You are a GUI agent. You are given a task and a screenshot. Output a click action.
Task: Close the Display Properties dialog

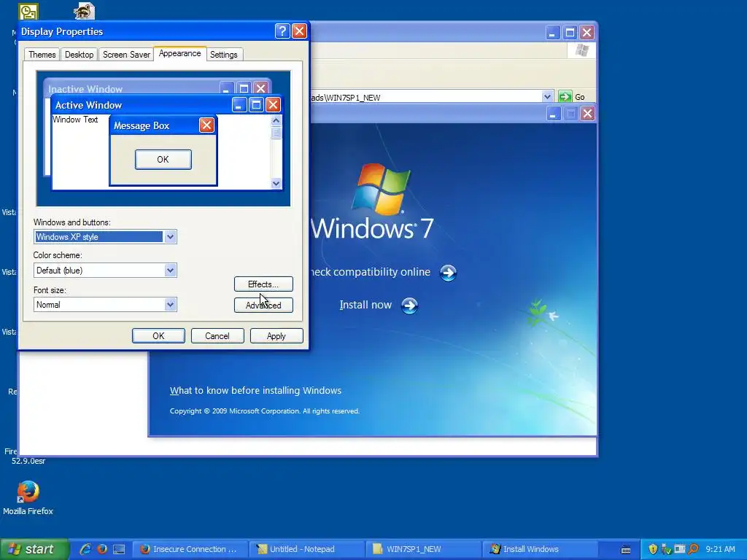click(x=299, y=31)
